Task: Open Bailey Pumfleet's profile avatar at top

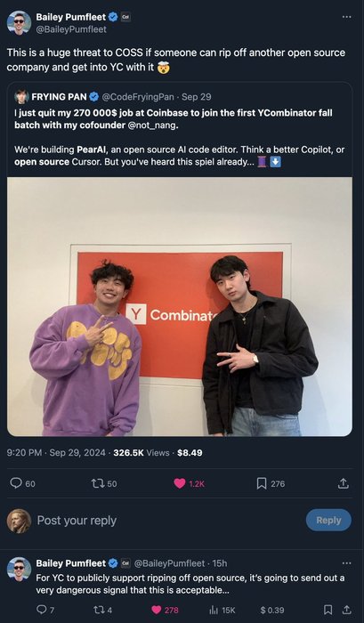Action: tap(19, 22)
